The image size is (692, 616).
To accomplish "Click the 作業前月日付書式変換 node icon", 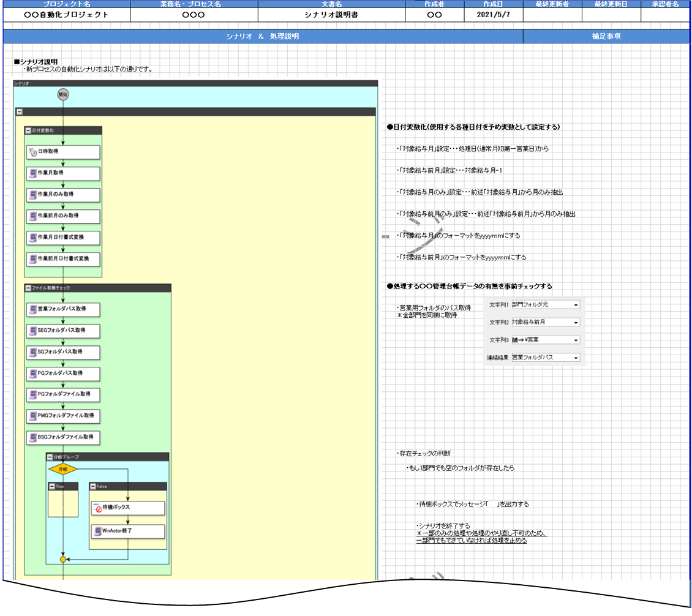I will [x=32, y=258].
